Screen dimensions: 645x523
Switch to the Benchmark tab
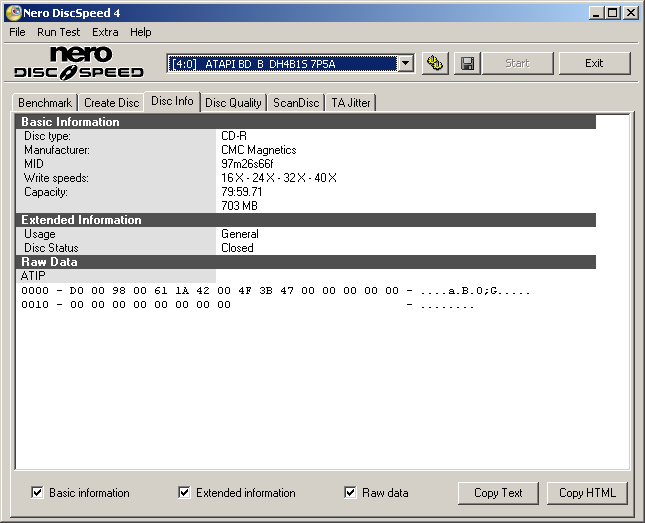(x=45, y=102)
